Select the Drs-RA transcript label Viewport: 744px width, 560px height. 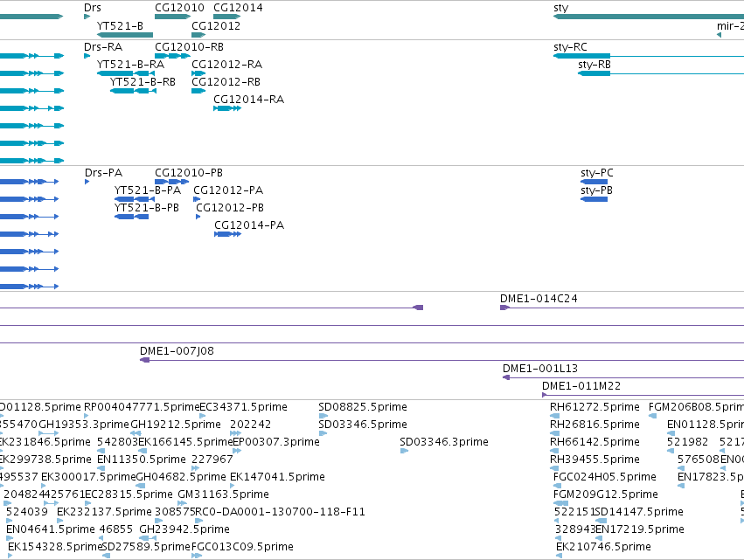tap(103, 47)
